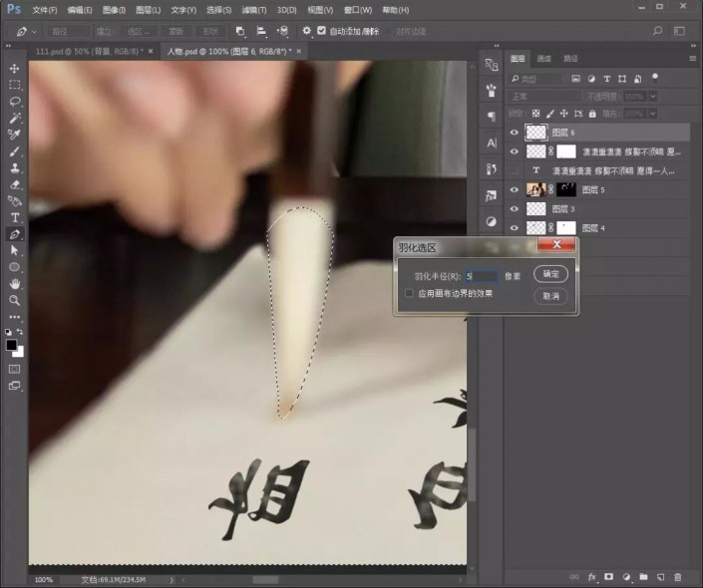The width and height of the screenshot is (703, 588).
Task: Open the 文件(F) menu
Action: pyautogui.click(x=45, y=9)
